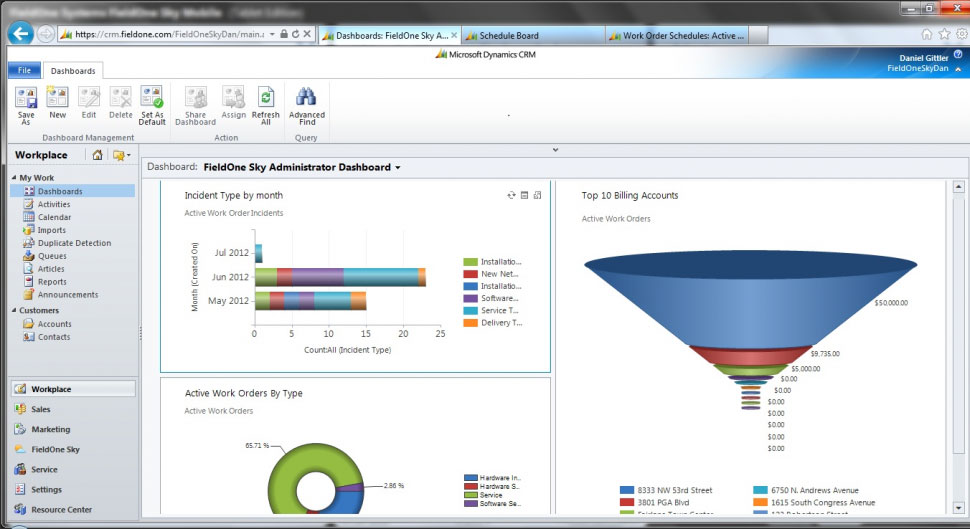
Task: Open the blank new browser tab
Action: (759, 36)
